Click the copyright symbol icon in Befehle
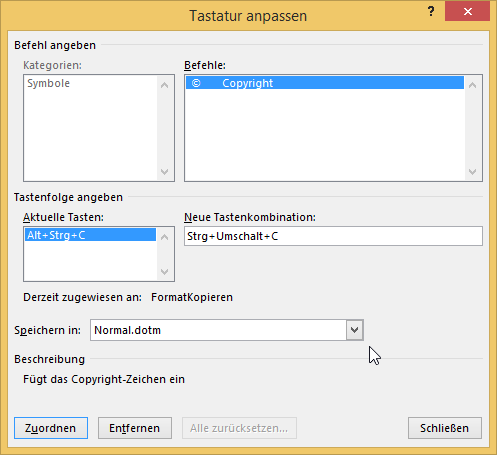This screenshot has height=455, width=497. coord(196,83)
